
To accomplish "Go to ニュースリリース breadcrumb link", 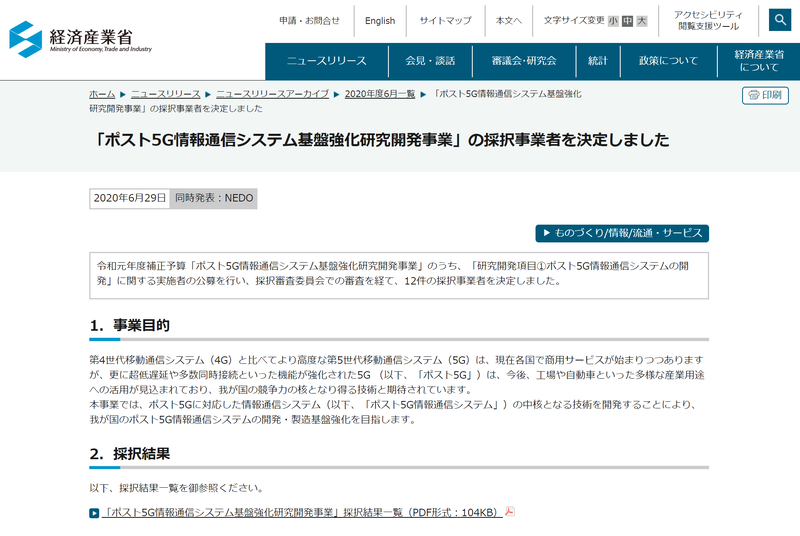I will point(166,94).
